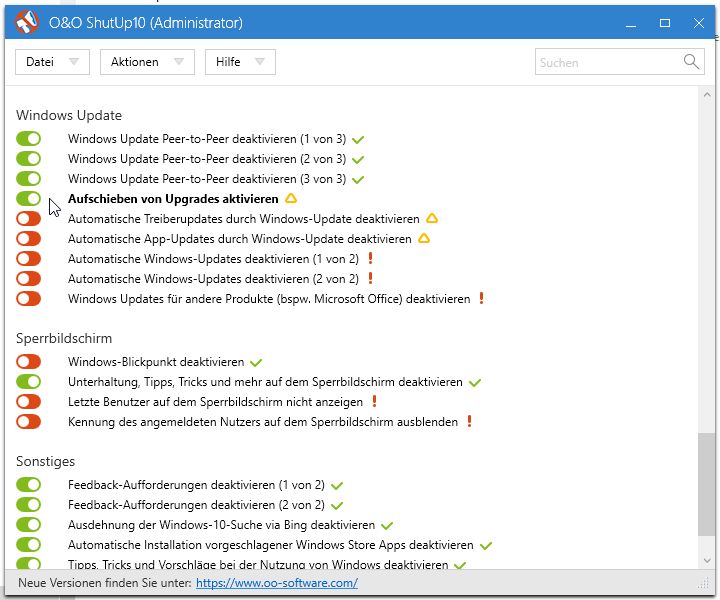Click the magnifier search icon
This screenshot has width=720, height=600.
691,62
